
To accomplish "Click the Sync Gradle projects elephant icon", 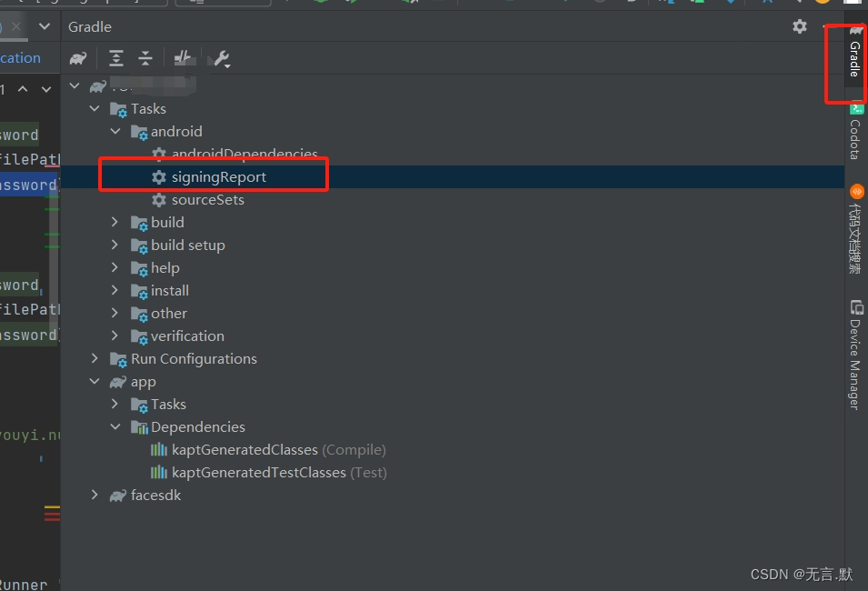I will pyautogui.click(x=78, y=57).
